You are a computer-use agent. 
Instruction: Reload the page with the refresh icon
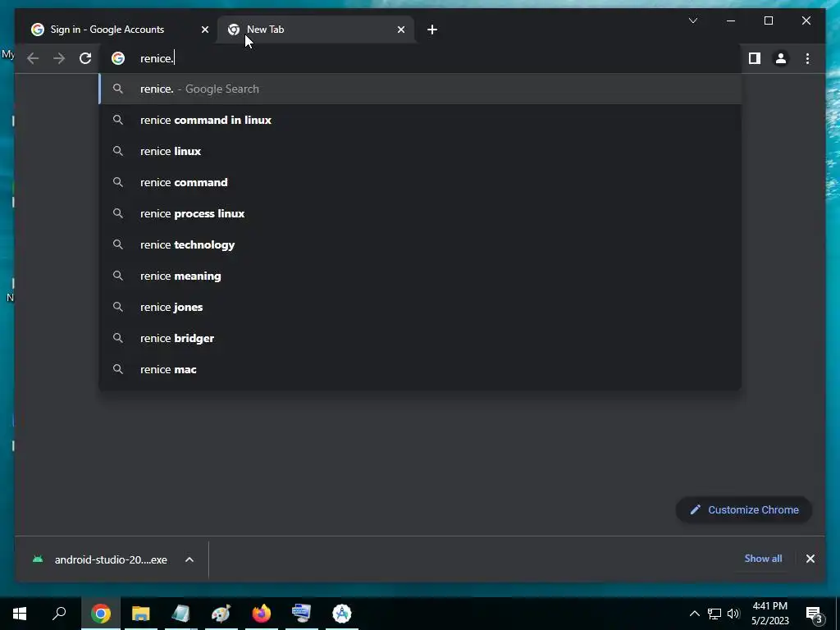[x=85, y=58]
